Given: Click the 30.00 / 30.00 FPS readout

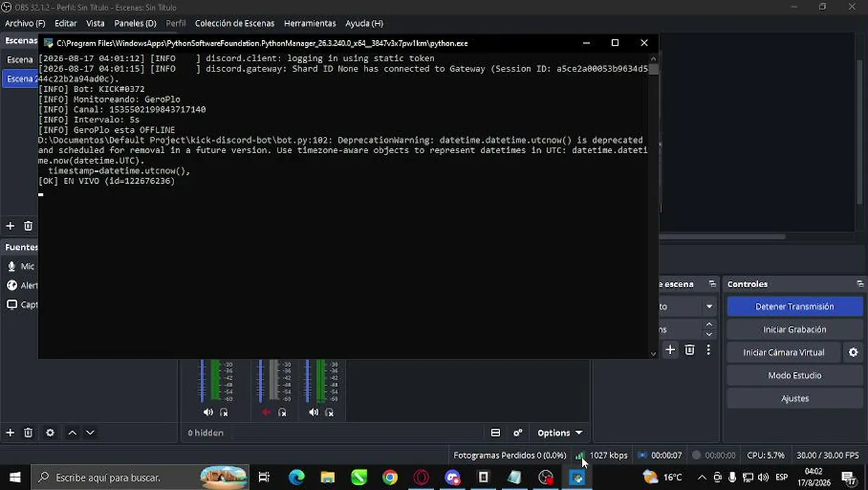Looking at the screenshot, I should [x=828, y=455].
